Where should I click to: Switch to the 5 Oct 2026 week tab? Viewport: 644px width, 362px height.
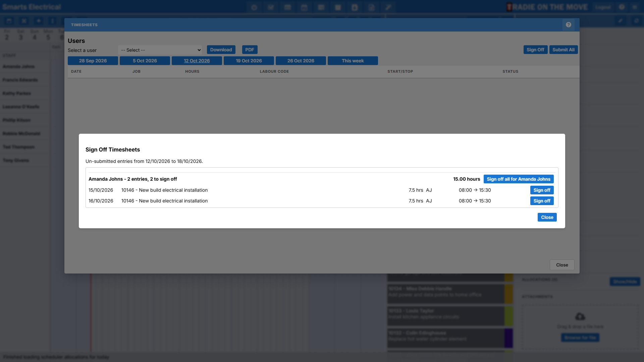tap(145, 61)
